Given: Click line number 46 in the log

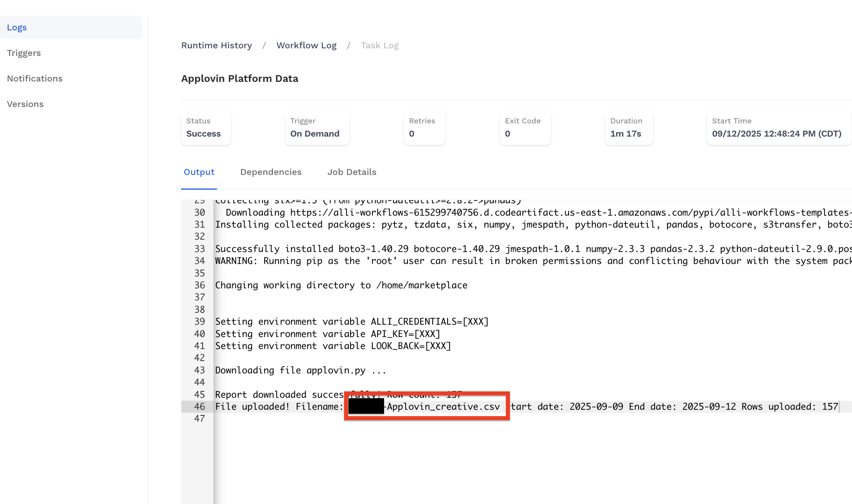Looking at the screenshot, I should coord(199,407).
